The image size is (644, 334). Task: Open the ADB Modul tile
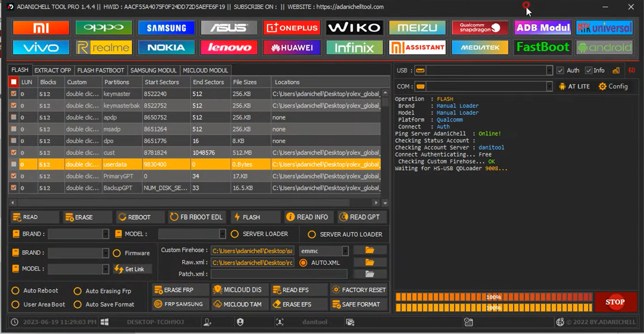pos(543,28)
